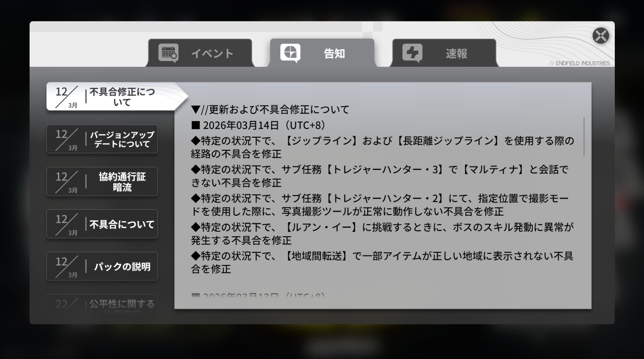Select the 告知 tab label
This screenshot has width=644, height=359.
(x=334, y=54)
